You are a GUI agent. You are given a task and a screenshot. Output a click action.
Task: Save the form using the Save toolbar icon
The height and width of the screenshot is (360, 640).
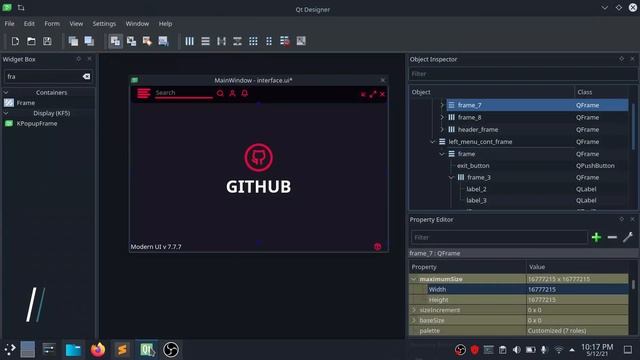coord(47,41)
